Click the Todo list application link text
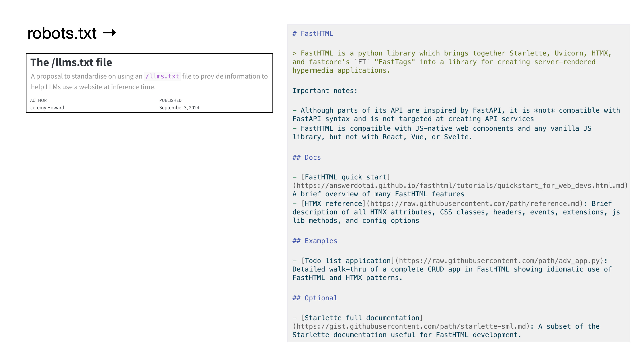 (348, 261)
